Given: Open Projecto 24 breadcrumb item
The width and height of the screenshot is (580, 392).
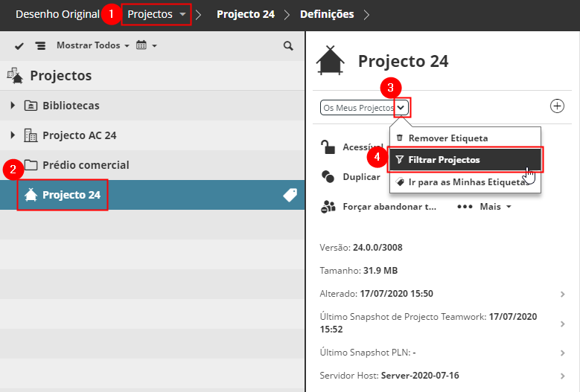Looking at the screenshot, I should pos(246,14).
